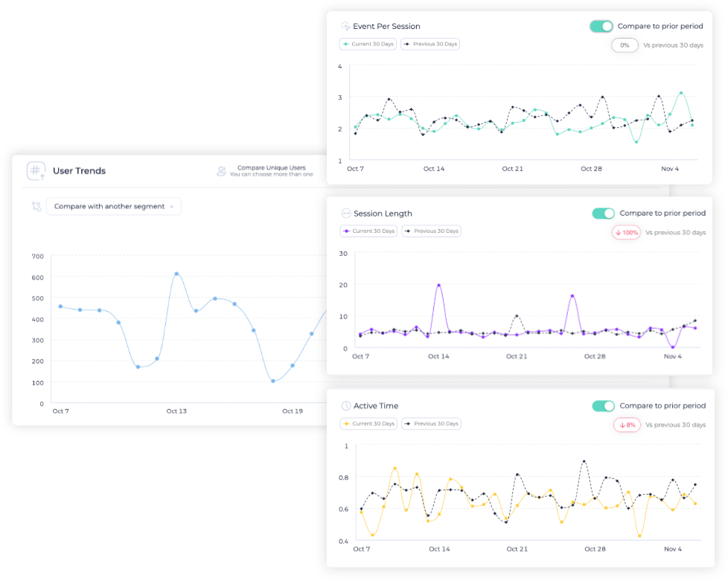The height and width of the screenshot is (581, 728).
Task: Open Compare with another segment dropdown
Action: click(x=114, y=206)
